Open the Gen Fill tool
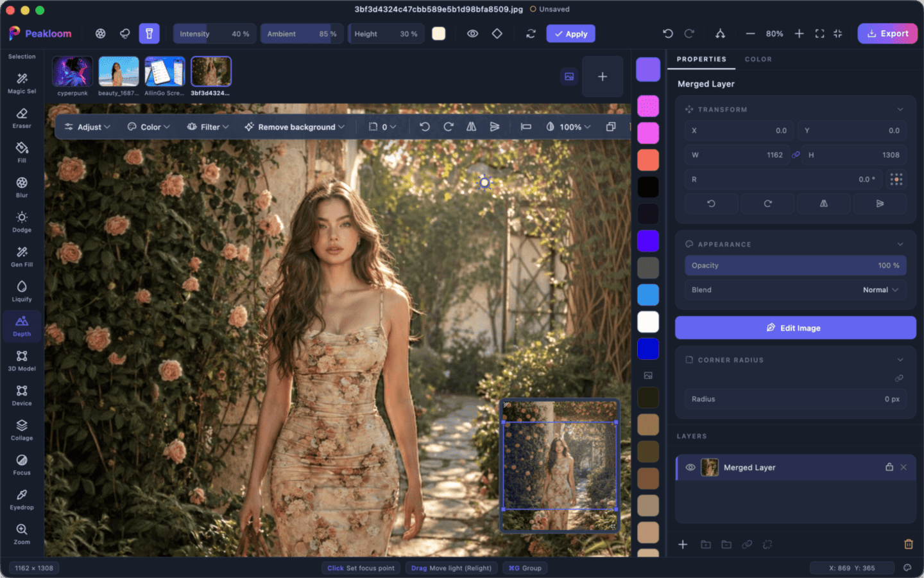Image resolution: width=924 pixels, height=578 pixels. pos(22,257)
